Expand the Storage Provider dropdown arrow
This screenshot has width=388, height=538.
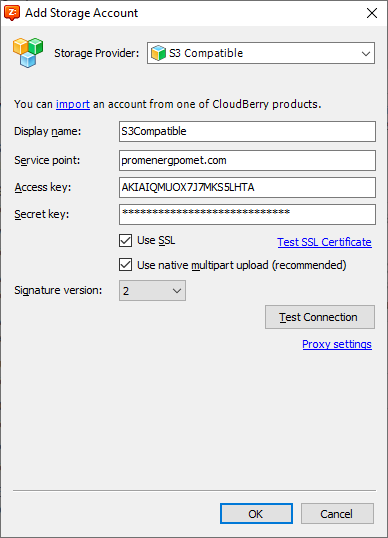pos(366,54)
